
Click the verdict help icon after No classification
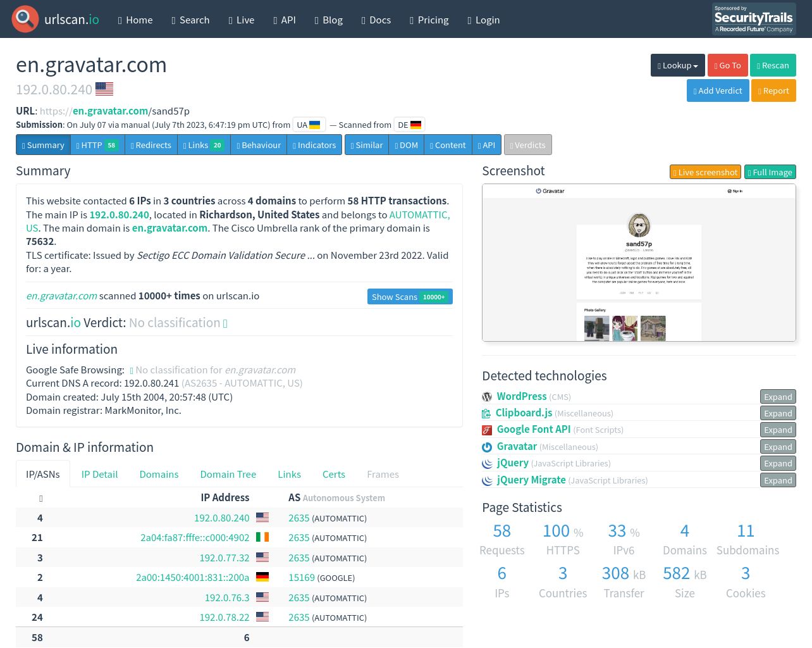tap(225, 323)
